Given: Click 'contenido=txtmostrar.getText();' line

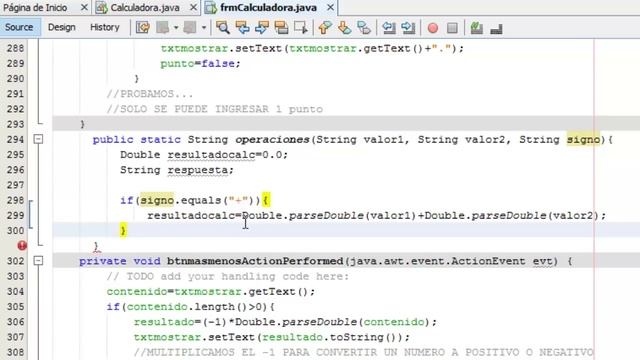Looking at the screenshot, I should (211, 292).
